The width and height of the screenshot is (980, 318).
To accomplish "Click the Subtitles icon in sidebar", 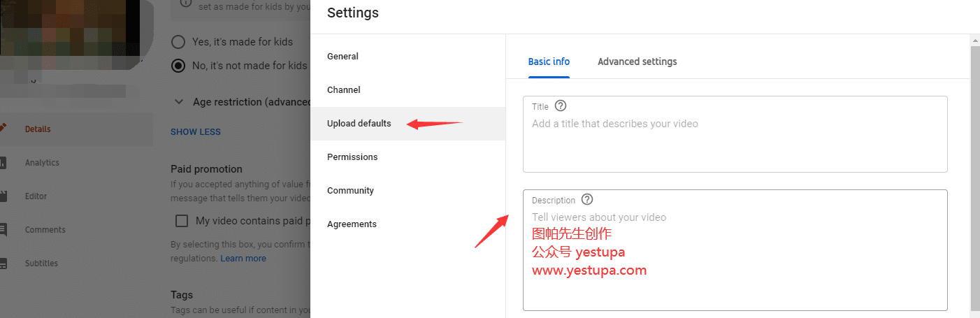I will 3,263.
